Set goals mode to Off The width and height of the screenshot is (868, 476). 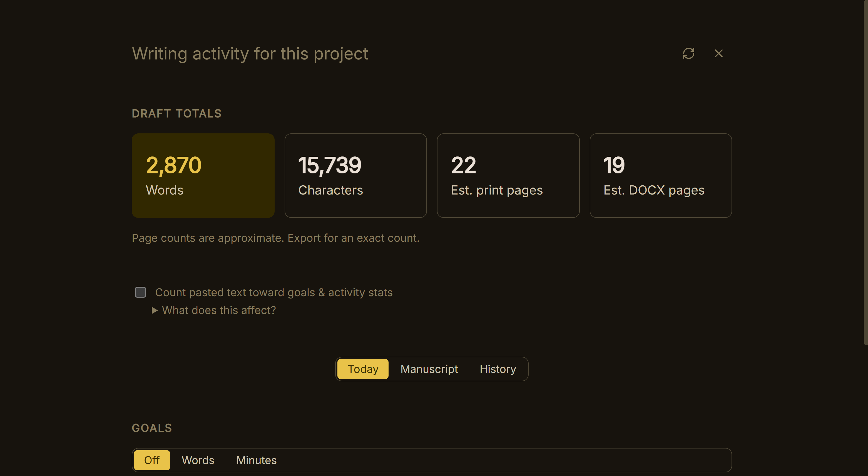pyautogui.click(x=152, y=460)
